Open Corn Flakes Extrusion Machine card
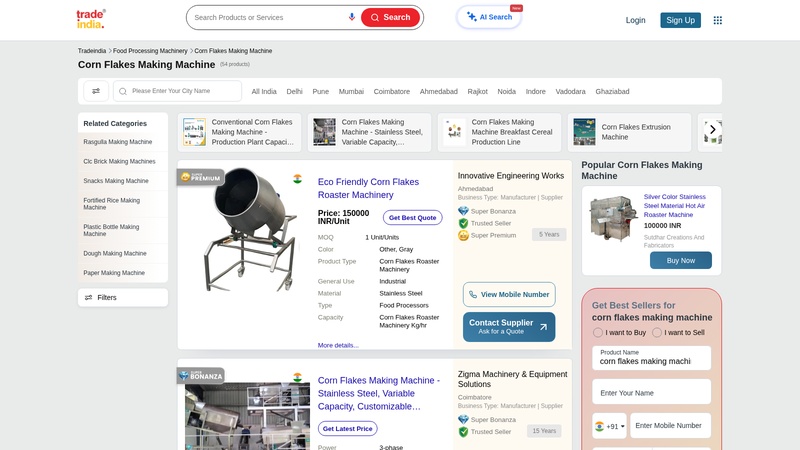Image resolution: width=800 pixels, height=450 pixels. tap(630, 132)
